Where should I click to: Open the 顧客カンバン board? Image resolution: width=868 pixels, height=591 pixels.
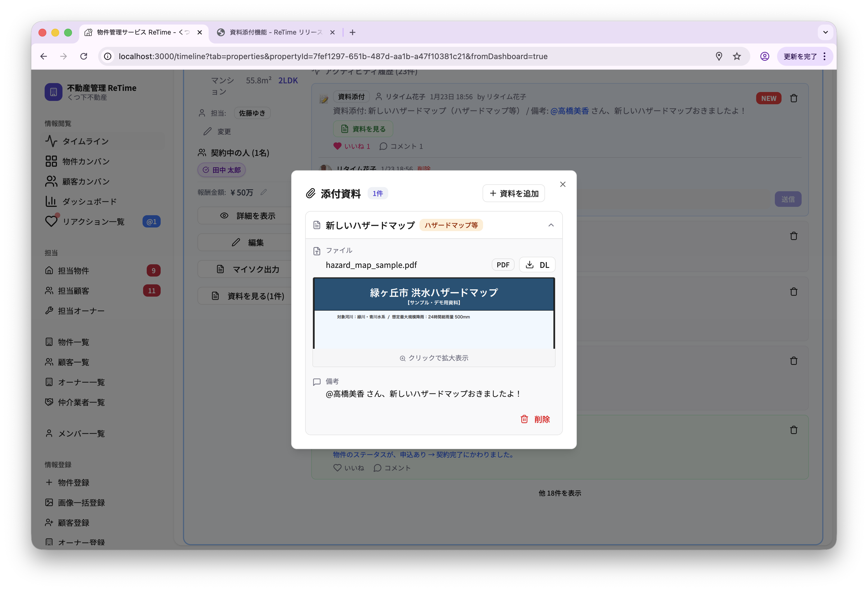[x=85, y=181]
